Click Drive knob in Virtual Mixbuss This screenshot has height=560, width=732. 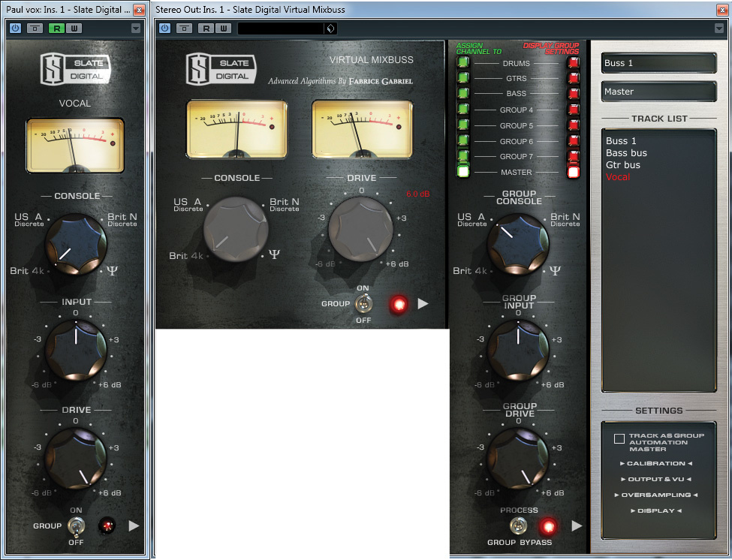360,229
